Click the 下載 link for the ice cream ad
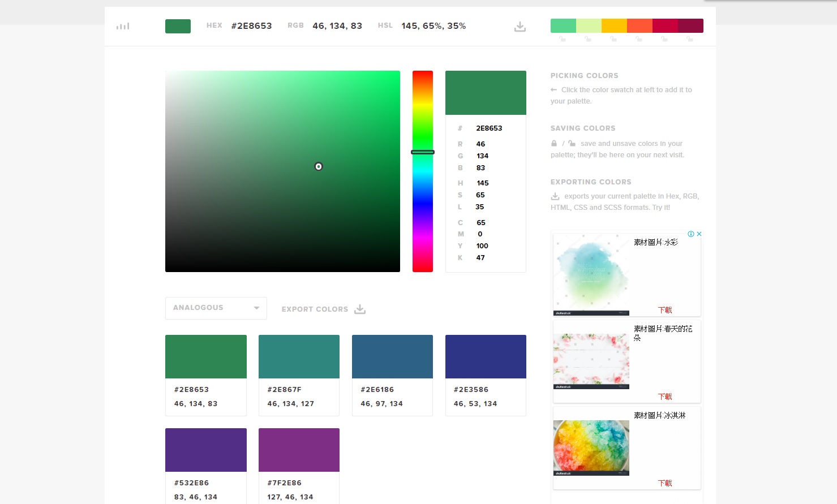The height and width of the screenshot is (504, 837). (x=665, y=483)
